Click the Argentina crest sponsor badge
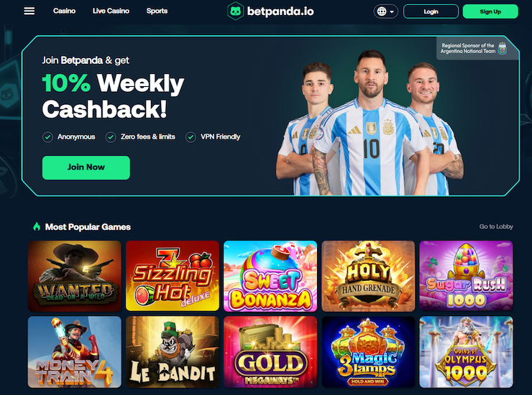 pos(502,48)
